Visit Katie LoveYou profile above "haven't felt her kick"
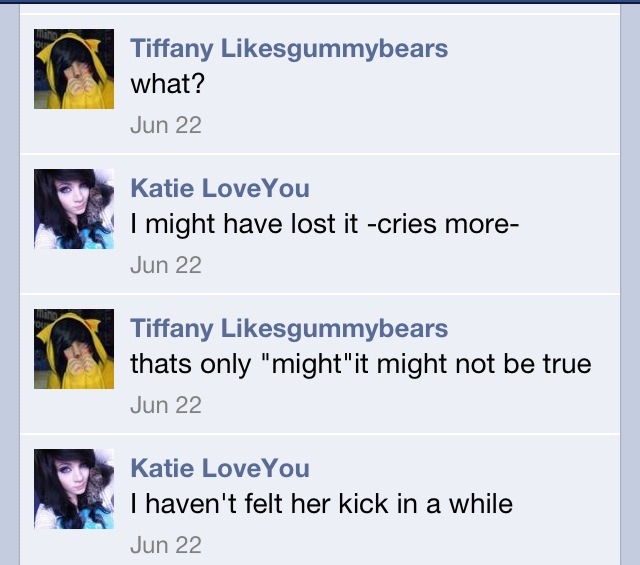 220,468
